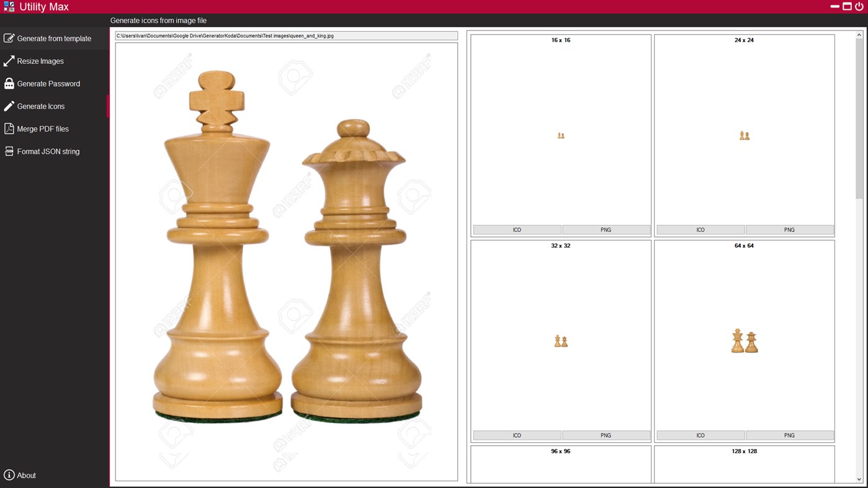
Task: Click the 32 x 32 size label
Action: tap(560, 246)
